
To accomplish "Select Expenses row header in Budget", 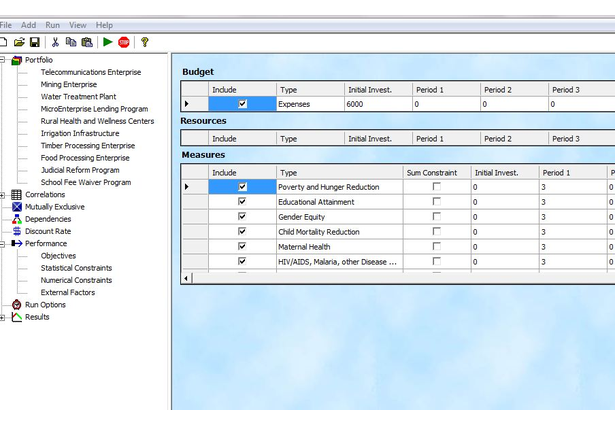I will click(195, 104).
